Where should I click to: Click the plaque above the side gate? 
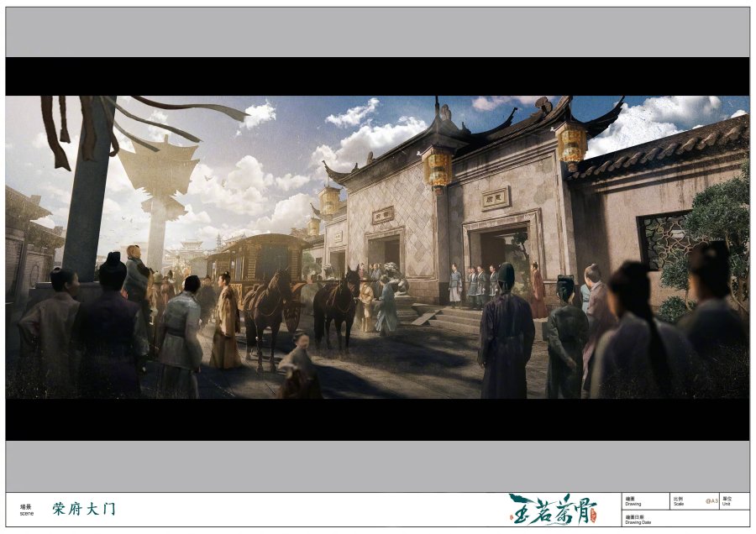(383, 214)
